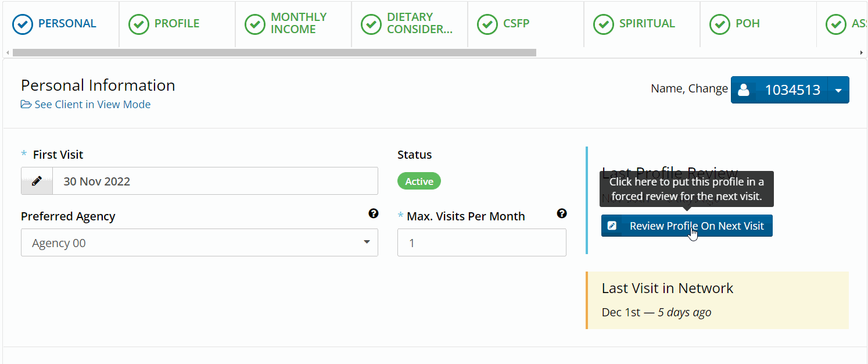This screenshot has height=364, width=868.
Task: Click the checkmark icon on CSFP tab
Action: 487,24
